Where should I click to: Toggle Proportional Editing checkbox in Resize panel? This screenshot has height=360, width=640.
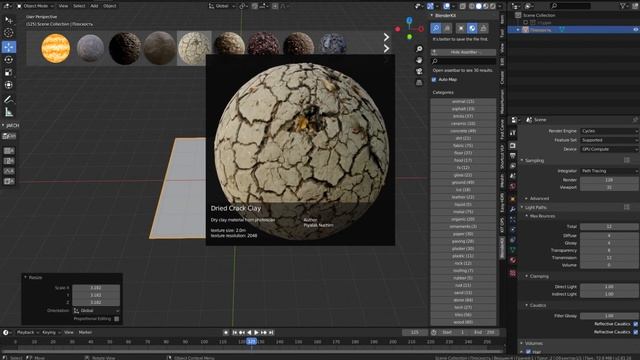point(117,319)
